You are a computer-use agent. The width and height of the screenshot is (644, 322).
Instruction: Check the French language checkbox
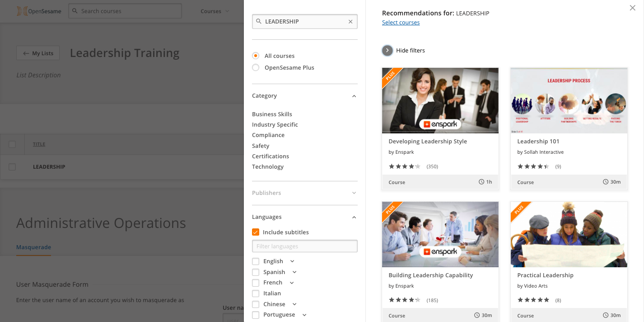tap(256, 283)
